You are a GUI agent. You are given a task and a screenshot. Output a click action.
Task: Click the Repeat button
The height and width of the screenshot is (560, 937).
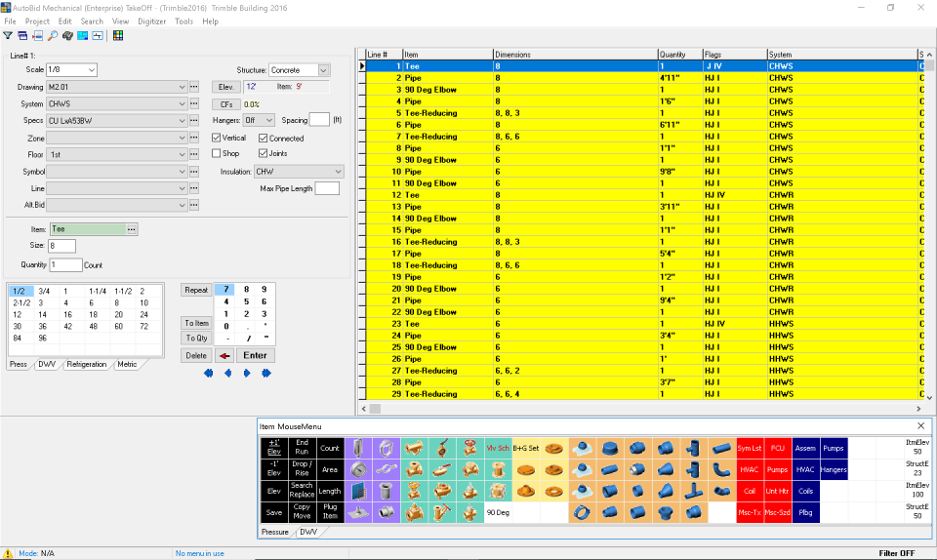click(196, 290)
